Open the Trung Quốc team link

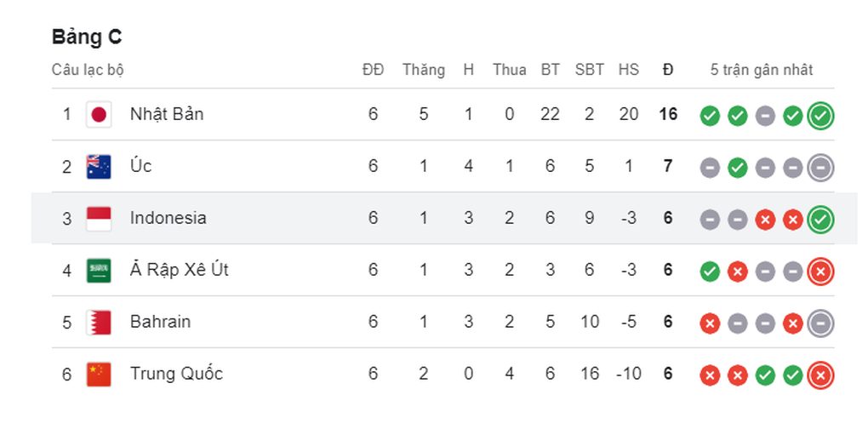[176, 375]
